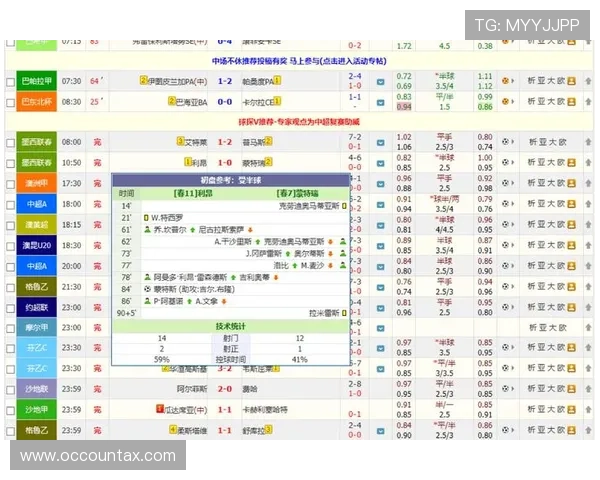Screen dimensions: 600x480
Task: Open orange person icon in 格鲁乙 23:59 row
Action: coord(571,430)
